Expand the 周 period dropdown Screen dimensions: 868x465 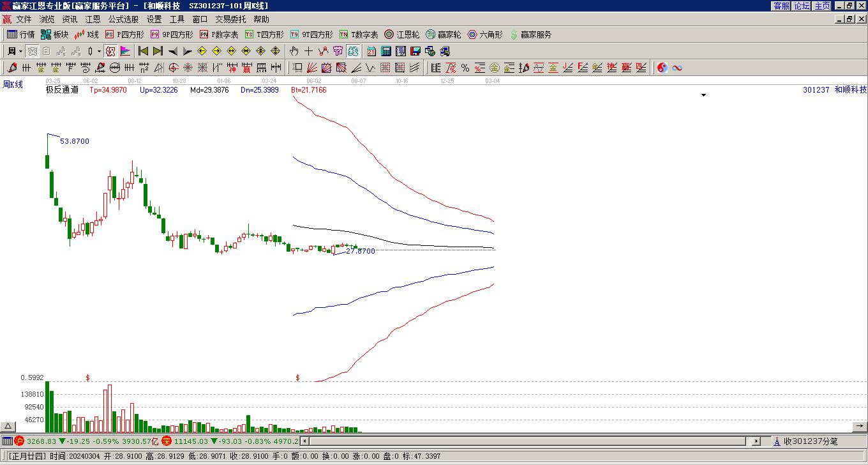point(20,51)
